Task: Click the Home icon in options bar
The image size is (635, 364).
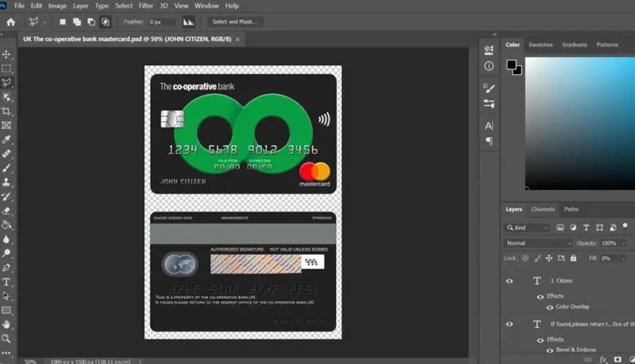Action: pos(11,22)
